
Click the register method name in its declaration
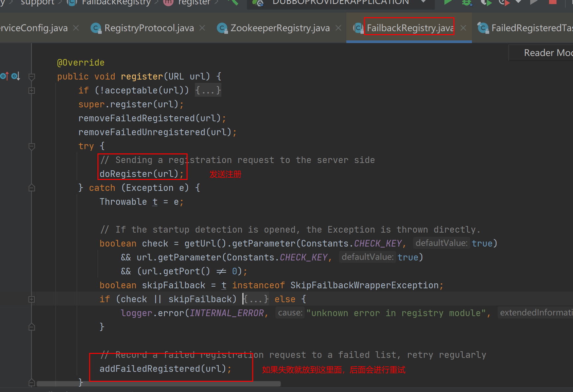coord(142,77)
